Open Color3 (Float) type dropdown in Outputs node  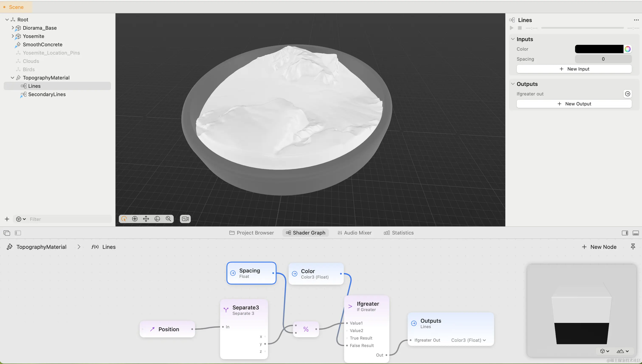pyautogui.click(x=468, y=340)
